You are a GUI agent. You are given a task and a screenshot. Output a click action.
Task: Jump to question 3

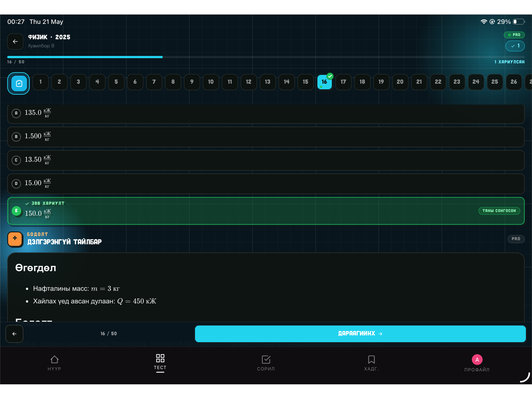pos(78,82)
